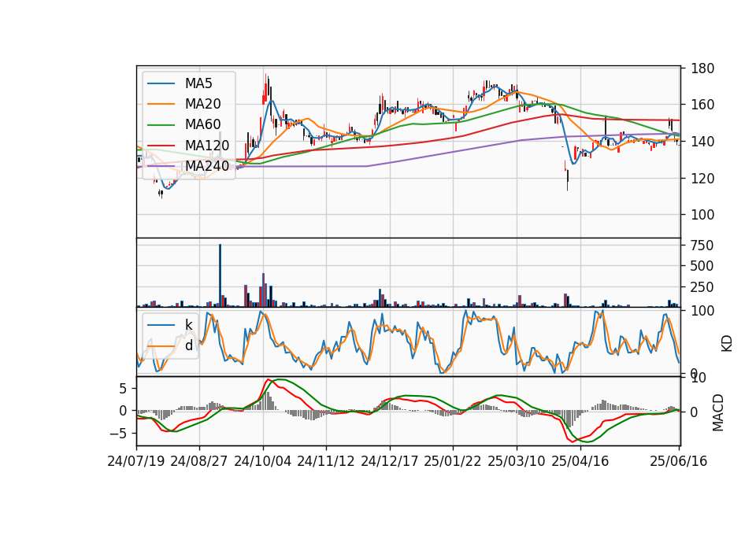Click the orange MA20 legend line sample
This screenshot has width=756, height=543.
click(161, 104)
